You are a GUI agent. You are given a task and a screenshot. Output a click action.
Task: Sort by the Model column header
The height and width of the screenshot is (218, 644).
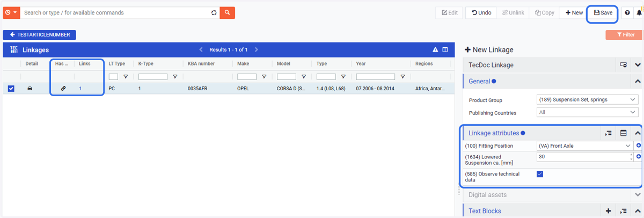(x=283, y=63)
